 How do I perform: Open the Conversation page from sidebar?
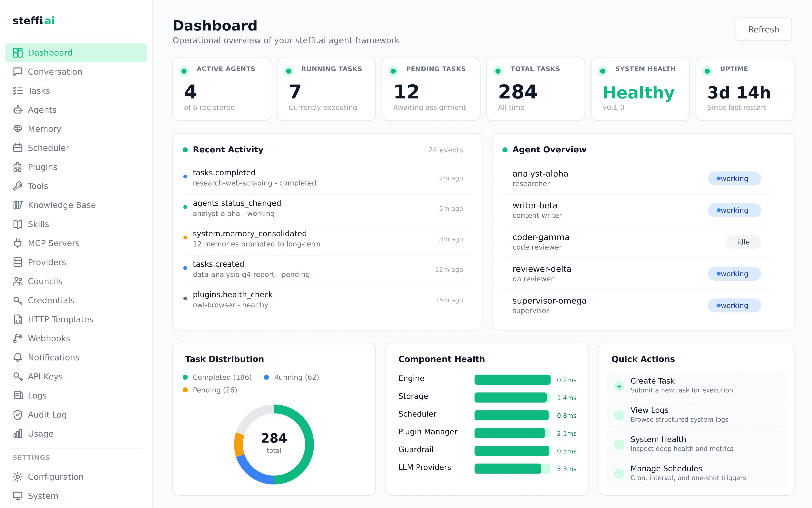76,72
